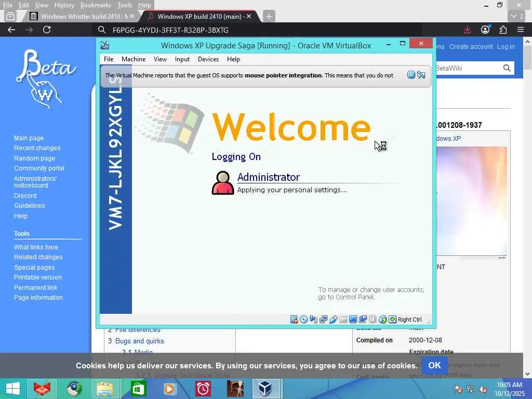Click the muted volume tray icon

coord(483,389)
